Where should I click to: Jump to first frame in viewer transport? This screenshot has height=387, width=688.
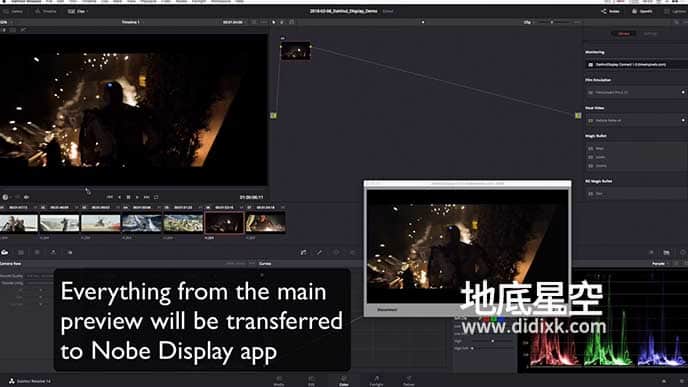click(x=110, y=197)
